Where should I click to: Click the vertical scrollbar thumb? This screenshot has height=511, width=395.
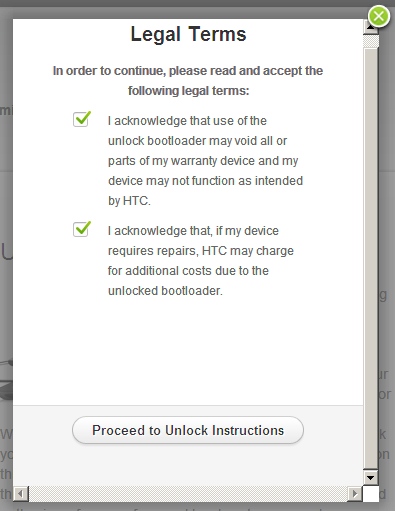point(370,259)
